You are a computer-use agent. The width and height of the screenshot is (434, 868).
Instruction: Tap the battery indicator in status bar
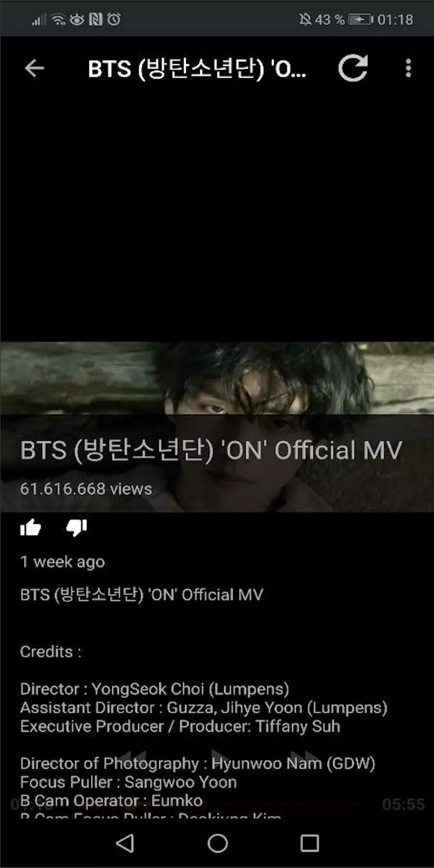pos(361,20)
